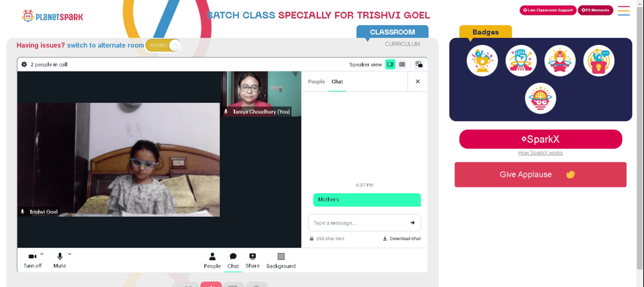Open How SparkX works link
Image resolution: width=644 pixels, height=287 pixels.
click(540, 153)
